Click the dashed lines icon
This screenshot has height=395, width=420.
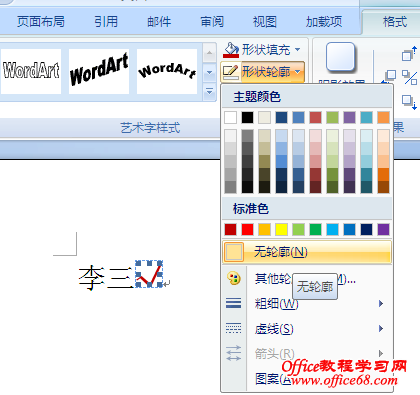233,328
